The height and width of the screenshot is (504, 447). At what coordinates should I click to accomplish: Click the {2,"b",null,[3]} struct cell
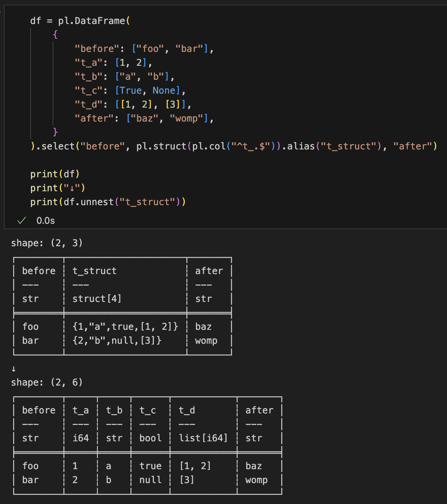[117, 340]
